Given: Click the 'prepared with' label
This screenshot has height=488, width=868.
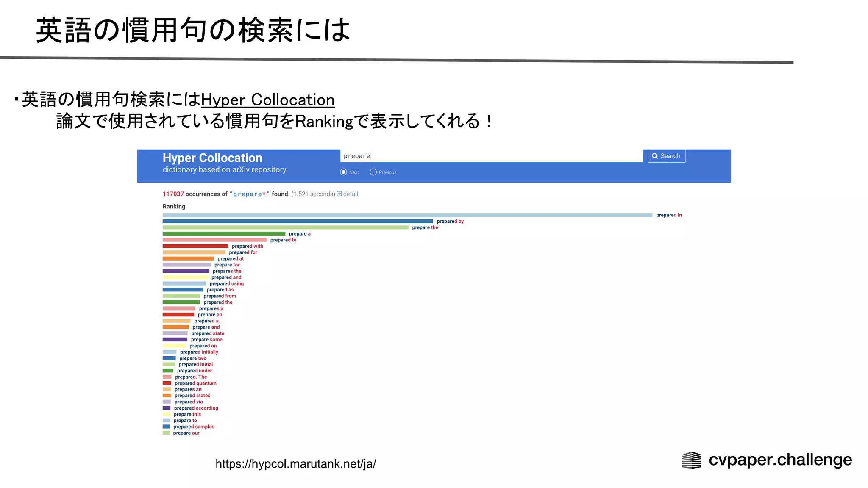Looking at the screenshot, I should coord(248,246).
